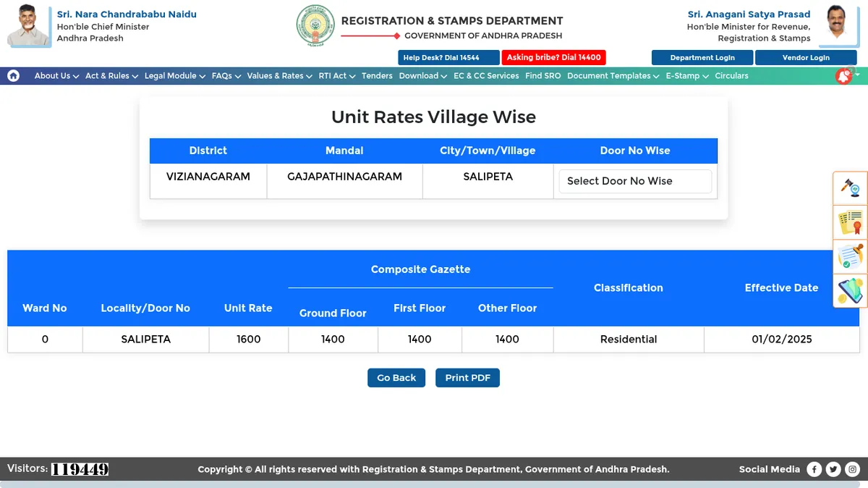The width and height of the screenshot is (868, 488).
Task: Click the Instagram icon in the footer
Action: [x=853, y=469]
